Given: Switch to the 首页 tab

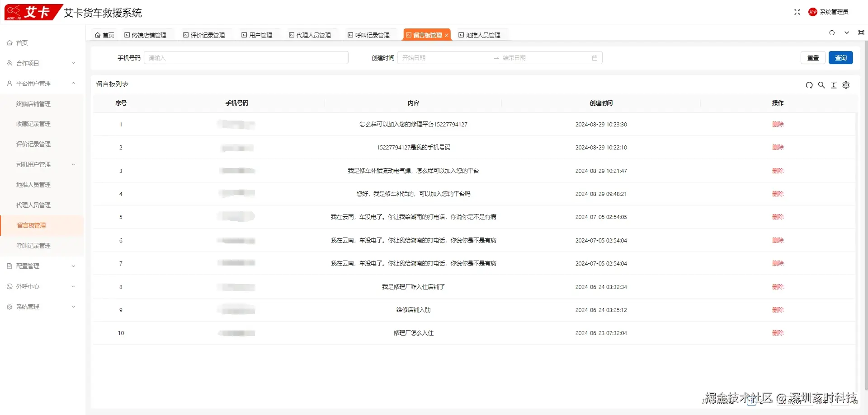Looking at the screenshot, I should pos(104,35).
